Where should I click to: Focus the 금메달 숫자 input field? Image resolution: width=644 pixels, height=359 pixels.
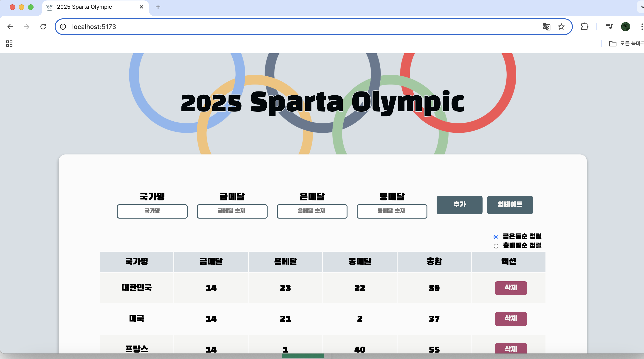pyautogui.click(x=232, y=211)
